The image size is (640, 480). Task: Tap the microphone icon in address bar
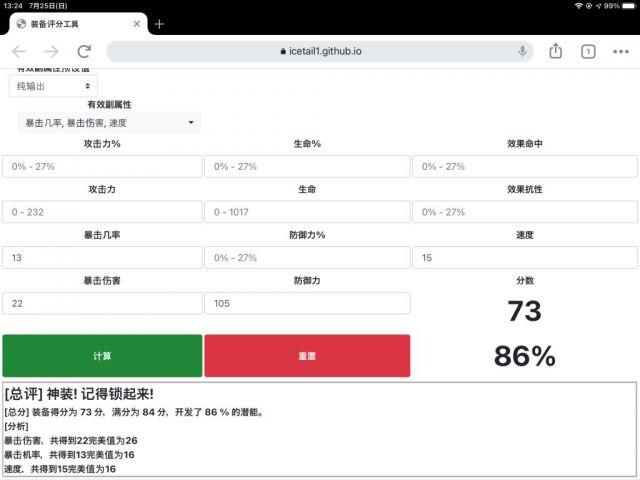click(522, 51)
